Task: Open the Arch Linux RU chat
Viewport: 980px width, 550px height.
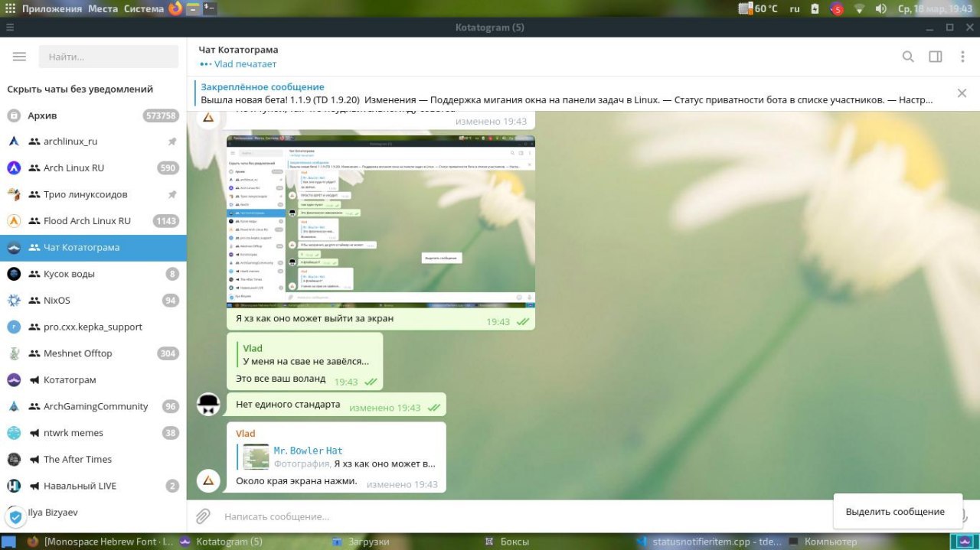Action: tap(93, 168)
